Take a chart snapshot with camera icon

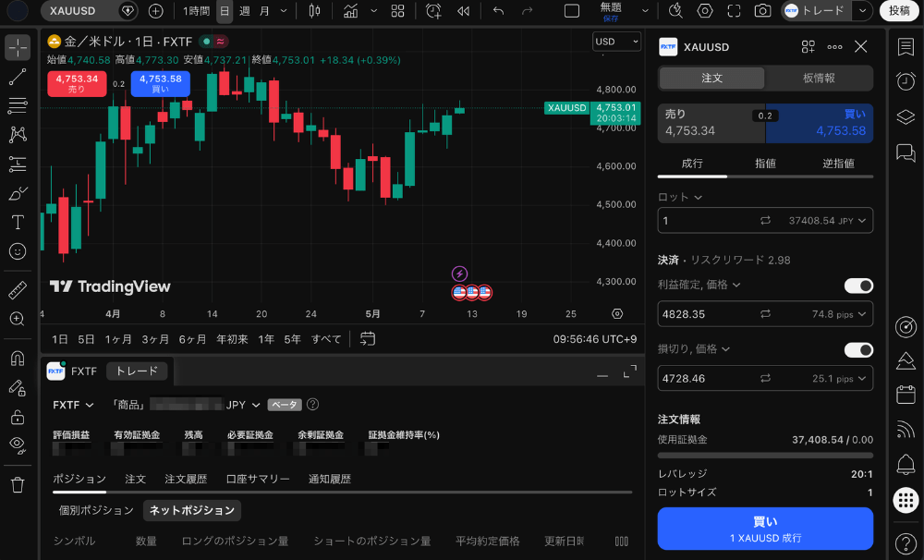[x=762, y=10]
